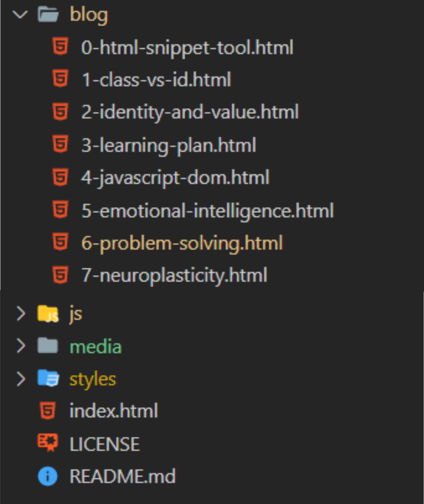Click HTML5 icon beside 6-problem-solving.html
The height and width of the screenshot is (504, 424).
[60, 242]
